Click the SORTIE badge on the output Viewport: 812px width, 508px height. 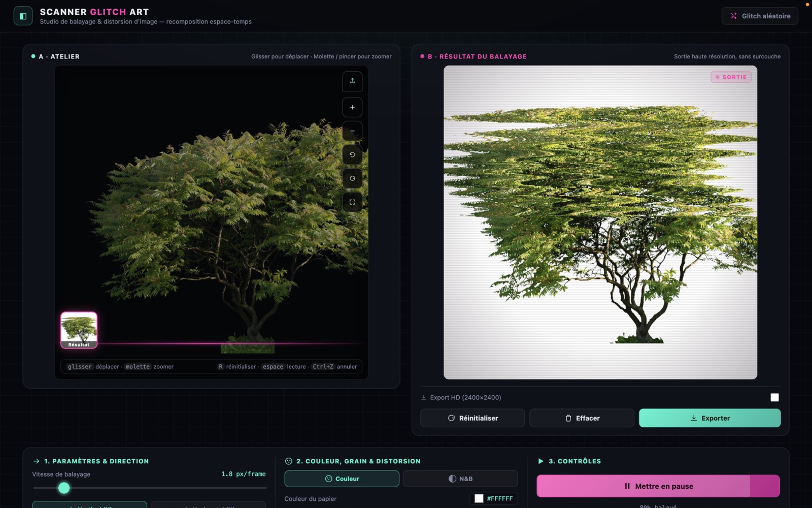point(731,77)
